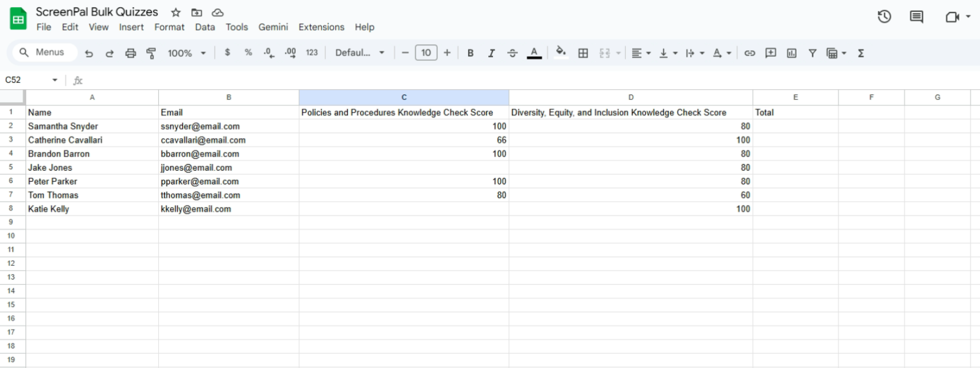This screenshot has width=980, height=368.
Task: Toggle bold formatting
Action: pos(470,53)
